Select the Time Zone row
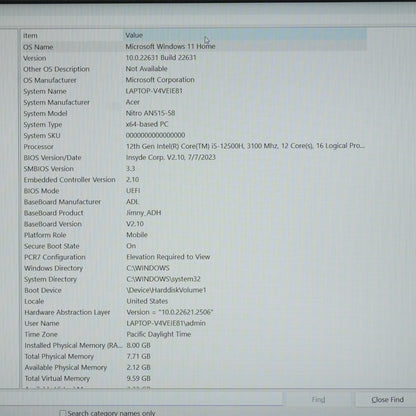The width and height of the screenshot is (416, 416). 193,334
